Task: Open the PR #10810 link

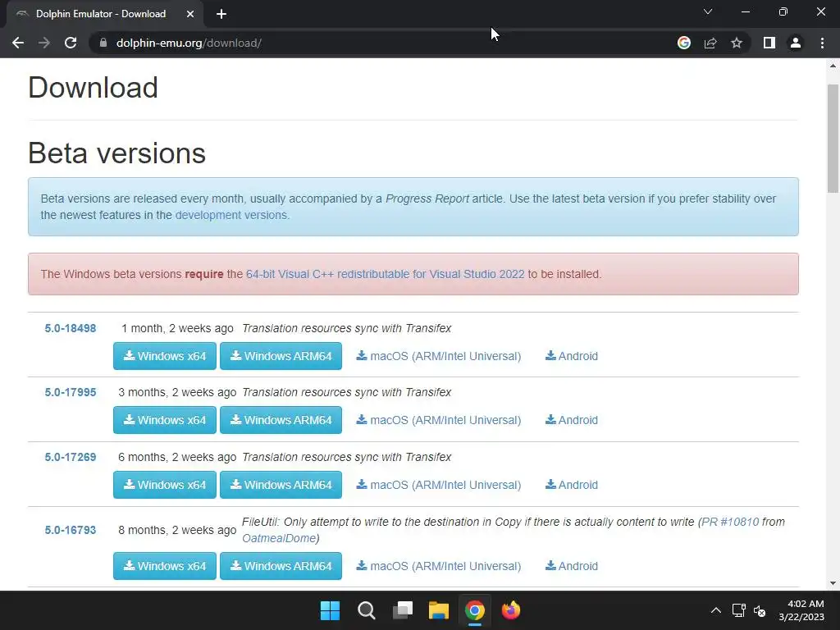Action: point(730,522)
